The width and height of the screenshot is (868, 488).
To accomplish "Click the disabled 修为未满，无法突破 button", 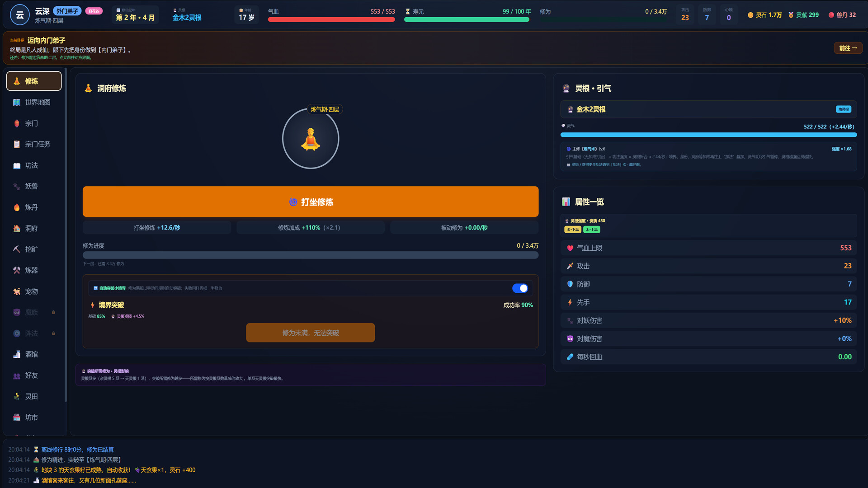I will click(x=310, y=333).
